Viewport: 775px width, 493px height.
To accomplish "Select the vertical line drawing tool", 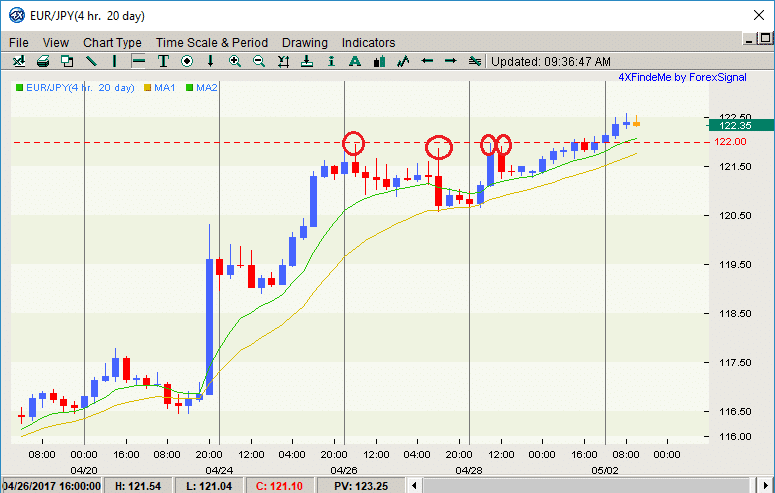I will [x=115, y=61].
